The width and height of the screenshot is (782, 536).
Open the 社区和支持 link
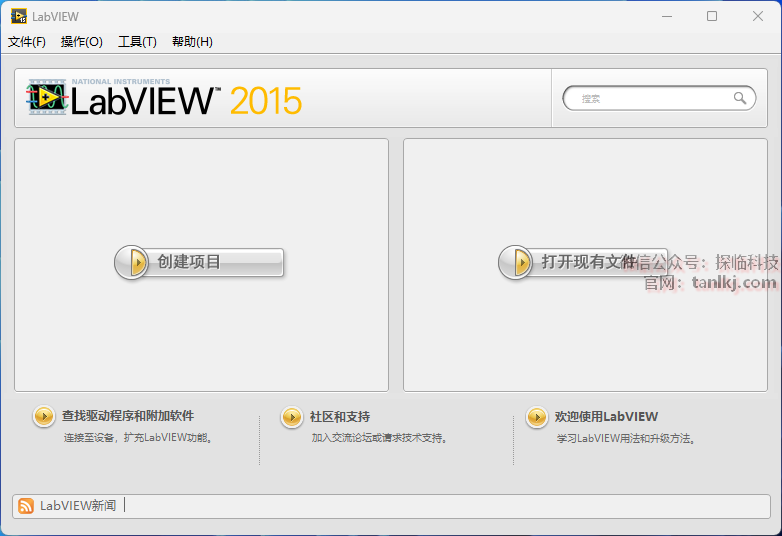point(340,417)
